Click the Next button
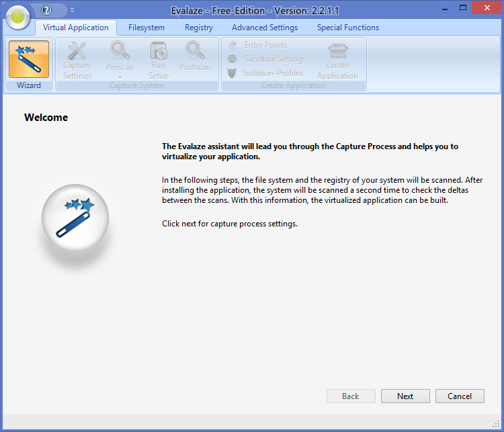This screenshot has width=504, height=432. 405,396
